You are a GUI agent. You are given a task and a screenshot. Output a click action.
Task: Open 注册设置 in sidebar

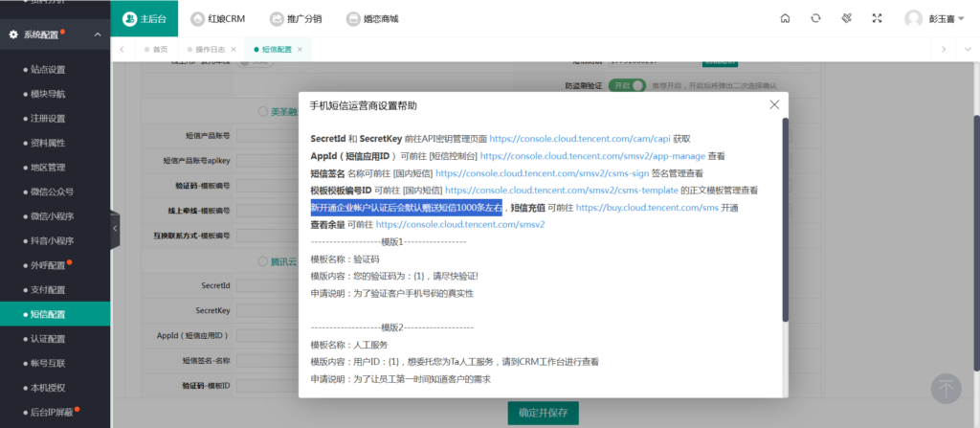48,119
